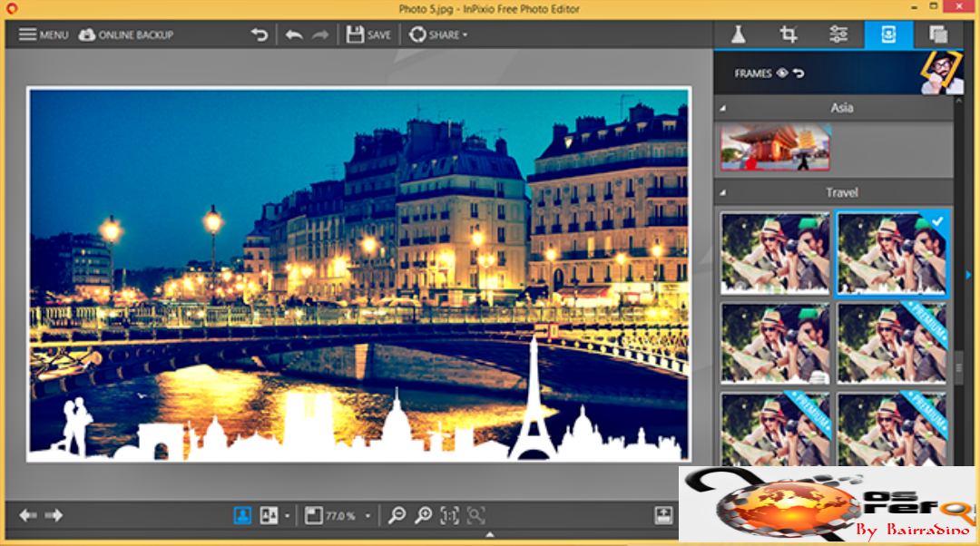Enable before/after compare view
Viewport: 980px width, 546px height.
pos(269,515)
